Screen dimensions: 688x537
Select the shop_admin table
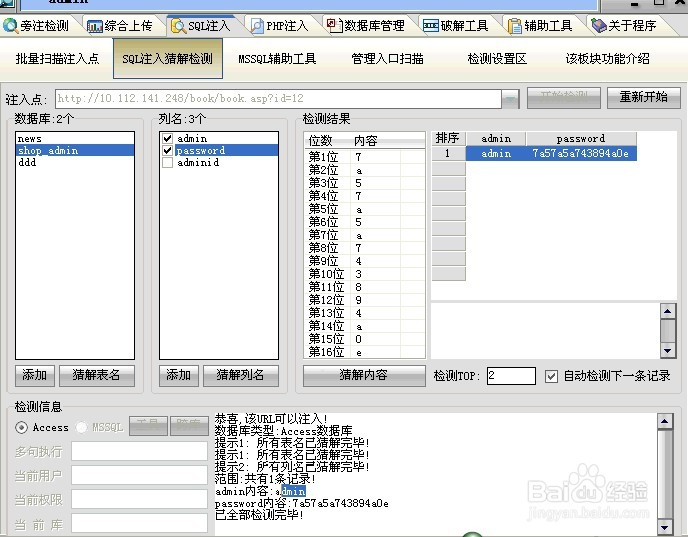point(75,150)
